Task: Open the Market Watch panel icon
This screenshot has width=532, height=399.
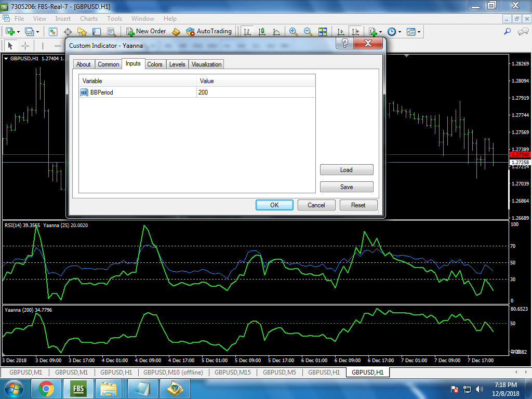Action: [53, 32]
